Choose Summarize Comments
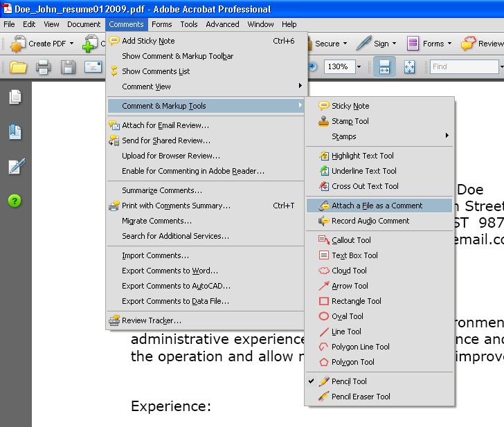Screen dimensions: 504x427 (206, 190)
